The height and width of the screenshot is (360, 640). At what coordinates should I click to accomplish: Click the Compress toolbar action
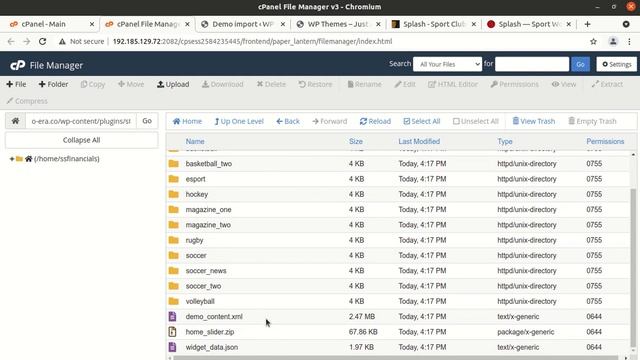tap(27, 101)
